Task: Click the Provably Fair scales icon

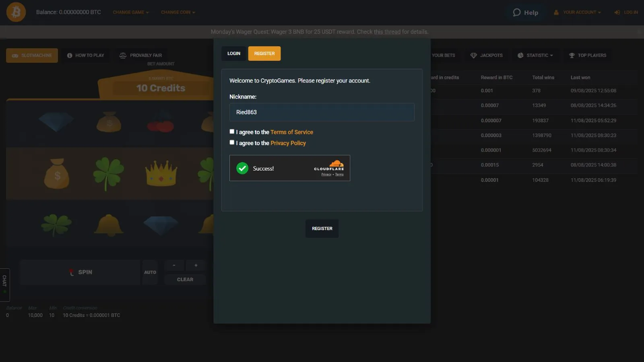Action: (123, 56)
